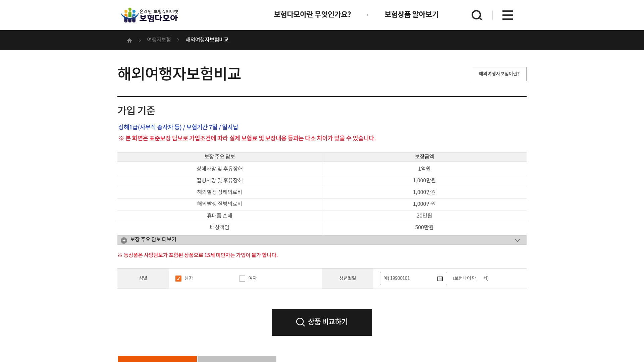
Task: Open 보험상품 알아보기 menu
Action: coord(411,15)
